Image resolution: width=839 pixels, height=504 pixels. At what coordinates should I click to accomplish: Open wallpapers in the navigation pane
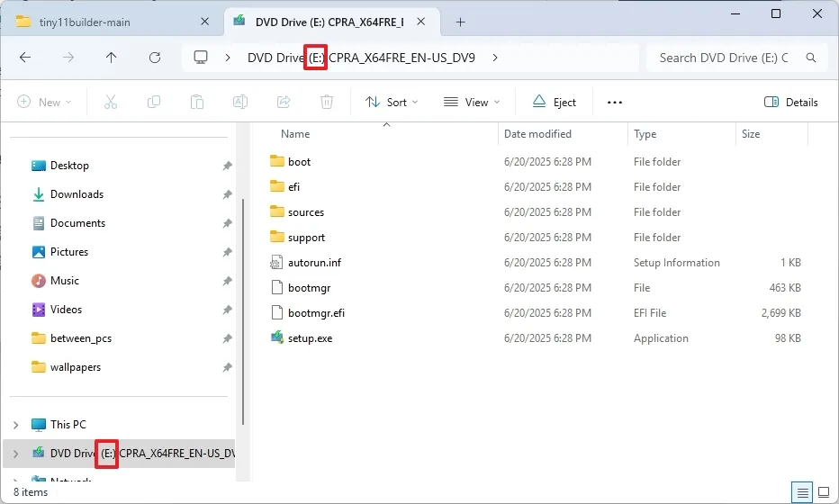coord(76,367)
